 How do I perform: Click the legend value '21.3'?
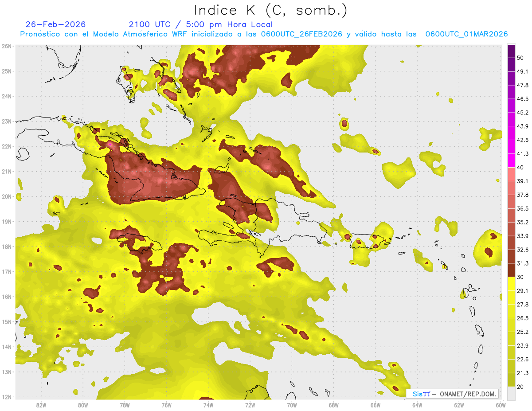point(523,373)
